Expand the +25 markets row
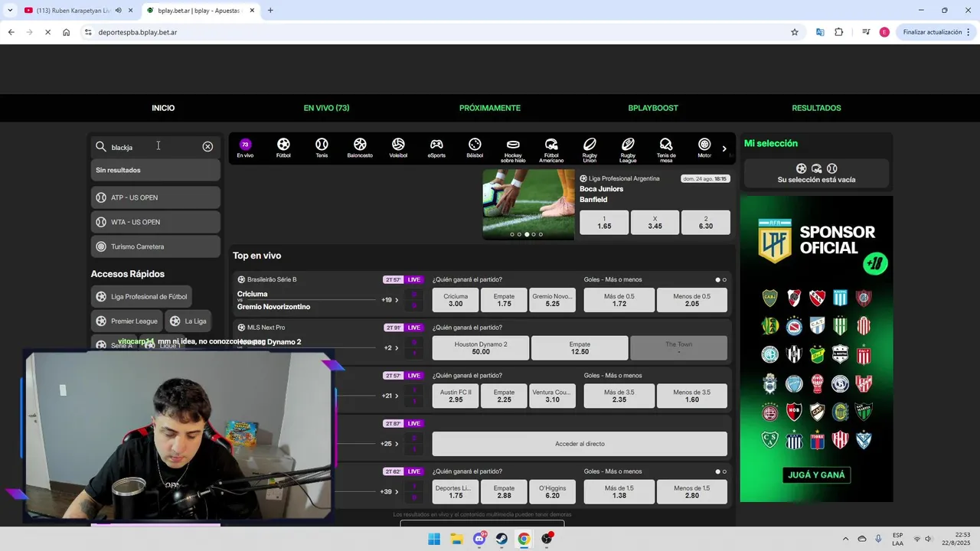 click(x=390, y=444)
